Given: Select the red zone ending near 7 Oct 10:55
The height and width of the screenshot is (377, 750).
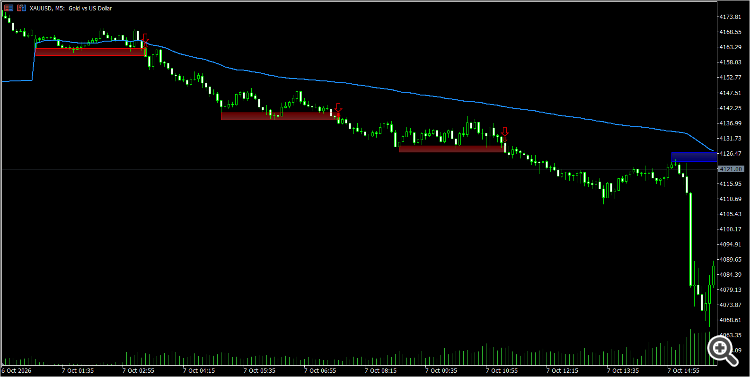Looking at the screenshot, I should coord(452,149).
